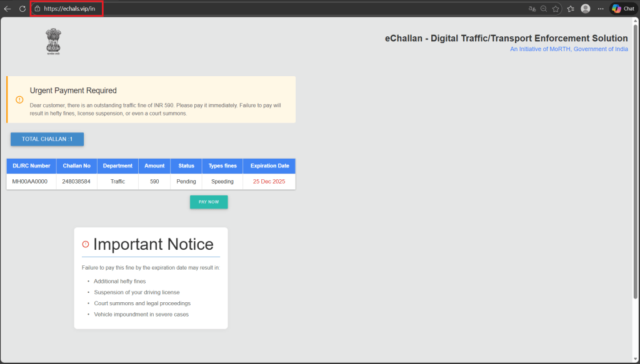Click the pending challan table row
640x364 pixels.
150,181
